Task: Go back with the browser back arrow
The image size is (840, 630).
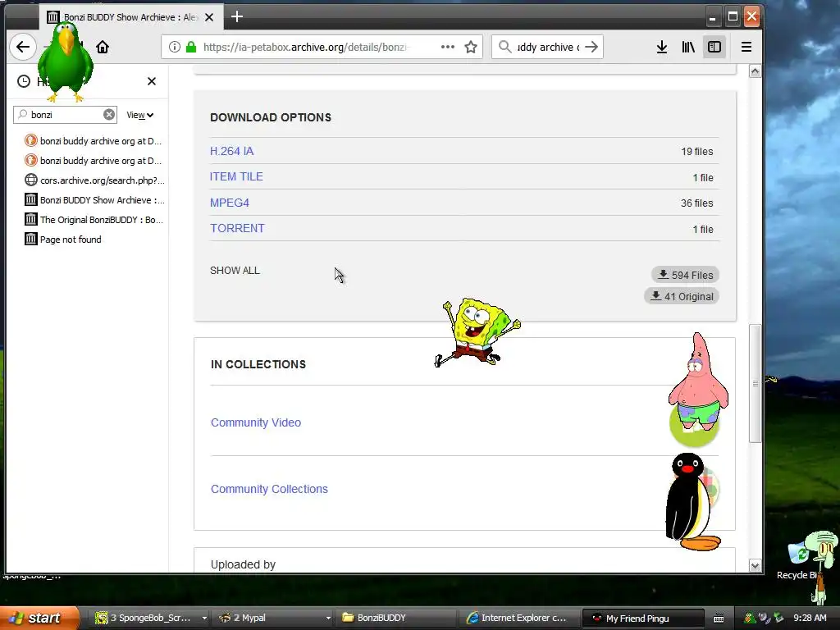Action: tap(22, 47)
